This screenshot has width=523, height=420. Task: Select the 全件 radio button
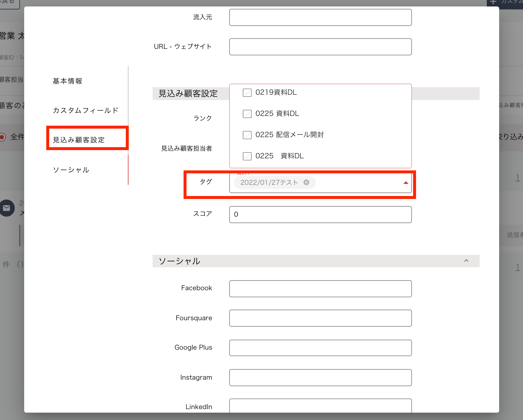pyautogui.click(x=3, y=137)
